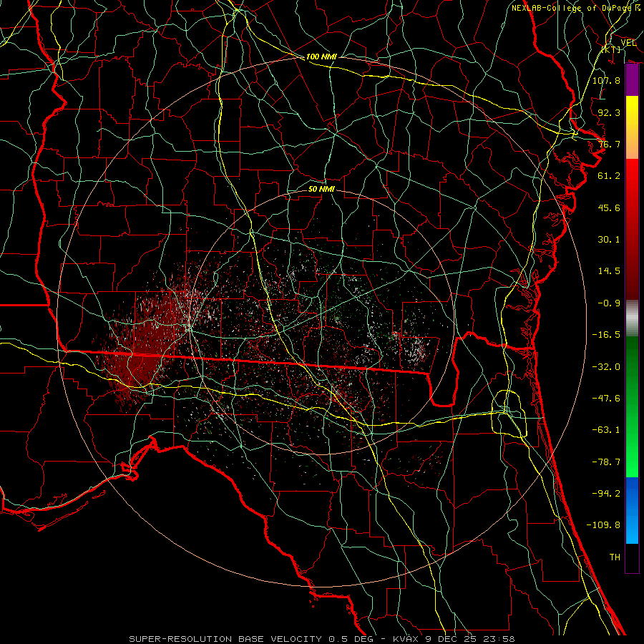This screenshot has height=644, width=644.
Task: Click the '[KT]' units label
Action: (x=610, y=49)
